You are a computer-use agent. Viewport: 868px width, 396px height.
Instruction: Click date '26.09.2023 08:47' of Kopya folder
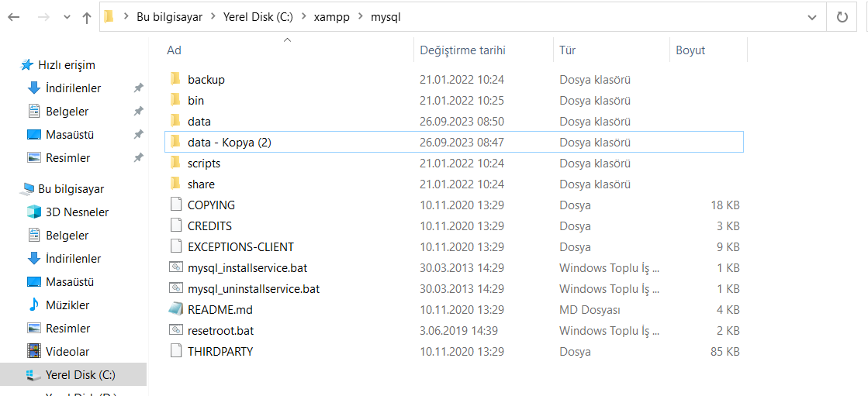click(462, 142)
